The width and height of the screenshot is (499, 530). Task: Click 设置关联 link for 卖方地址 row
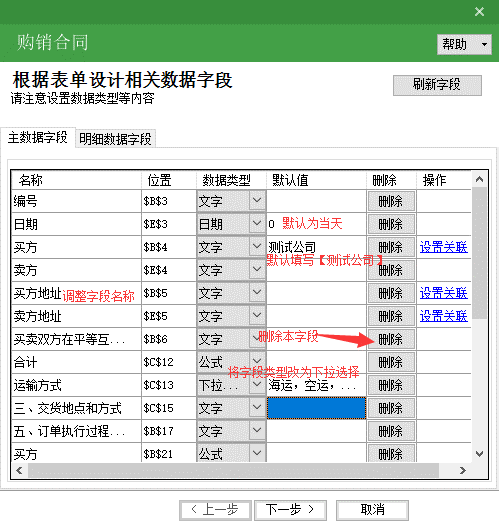pos(444,316)
